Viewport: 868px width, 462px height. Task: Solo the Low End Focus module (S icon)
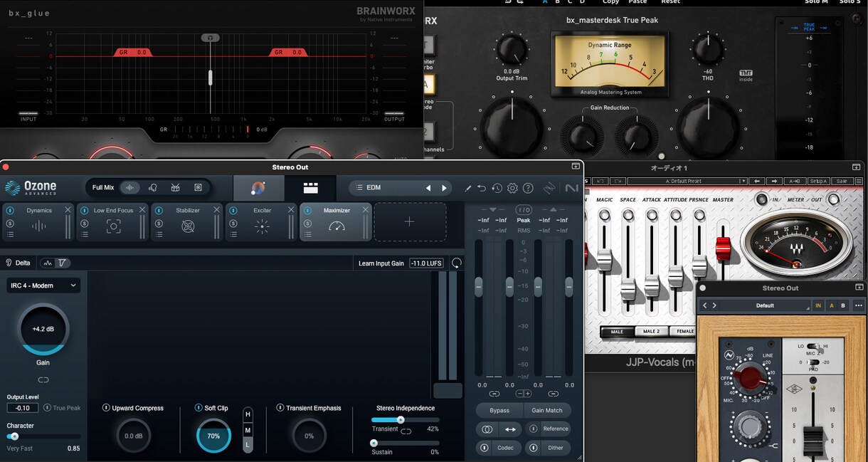coord(85,223)
